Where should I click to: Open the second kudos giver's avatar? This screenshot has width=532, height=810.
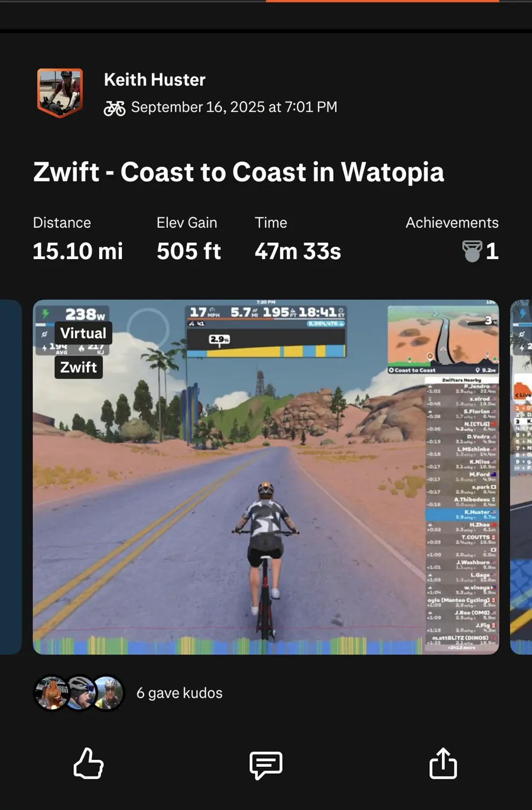click(80, 693)
